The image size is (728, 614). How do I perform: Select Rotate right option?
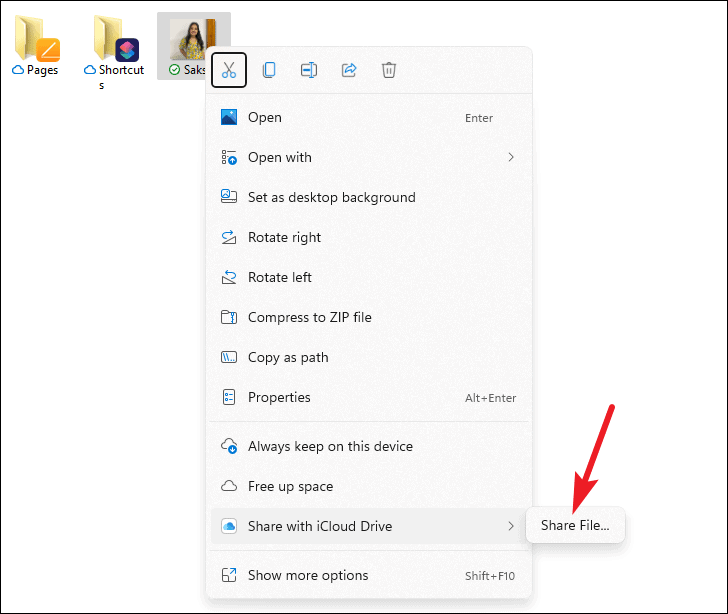point(369,237)
